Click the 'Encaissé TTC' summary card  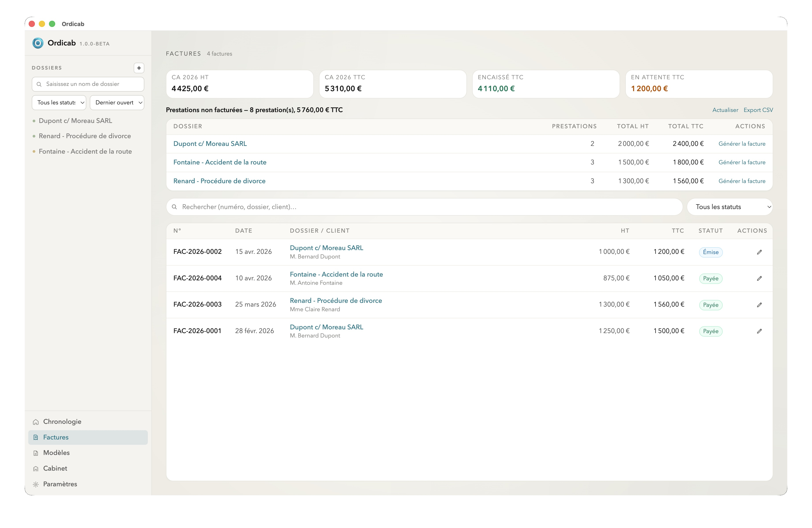546,84
